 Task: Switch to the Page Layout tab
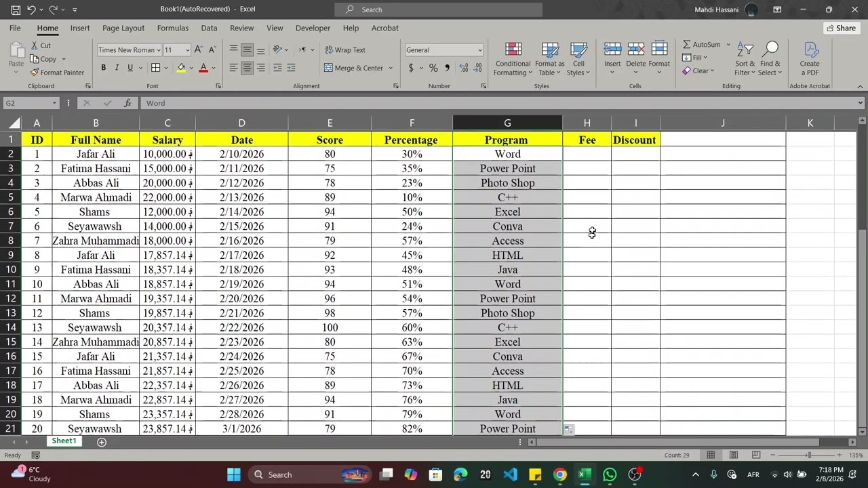click(123, 28)
